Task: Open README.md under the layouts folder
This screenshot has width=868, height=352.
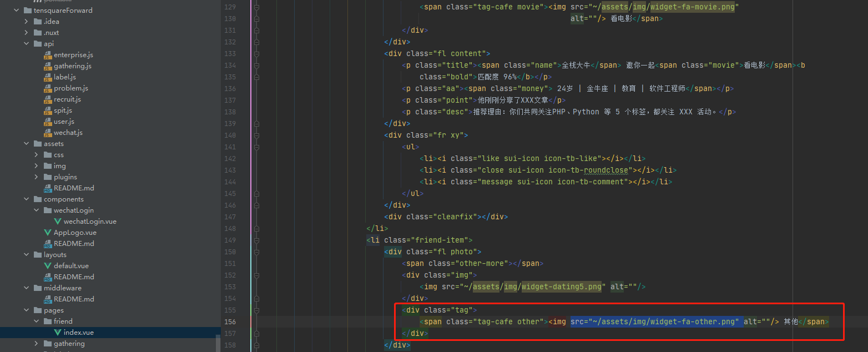Action: point(74,277)
